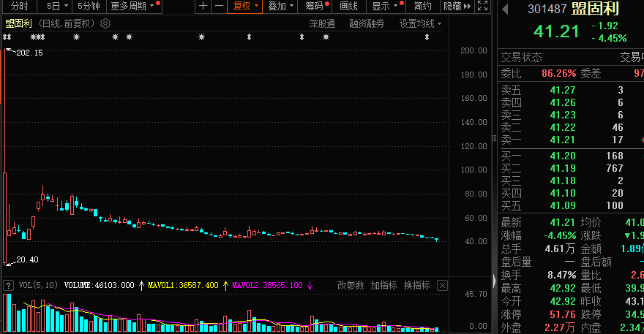
Task: Select 买二 price 41.19
Action: point(563,168)
